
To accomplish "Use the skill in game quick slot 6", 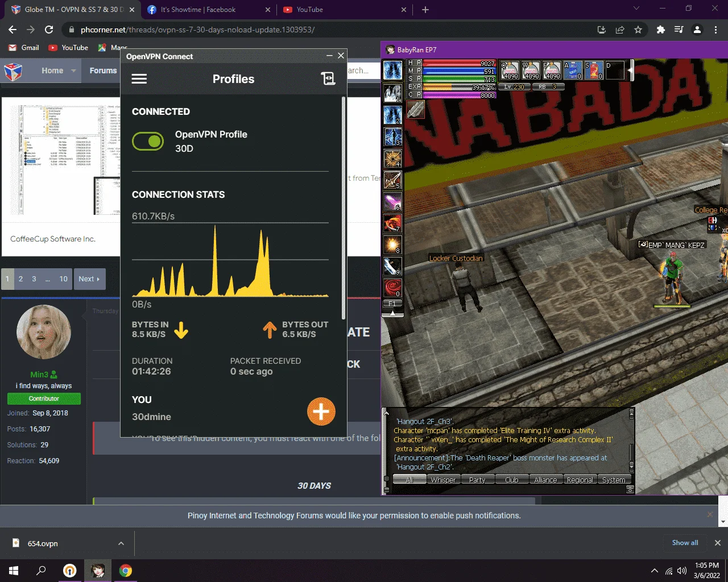I will pyautogui.click(x=393, y=201).
